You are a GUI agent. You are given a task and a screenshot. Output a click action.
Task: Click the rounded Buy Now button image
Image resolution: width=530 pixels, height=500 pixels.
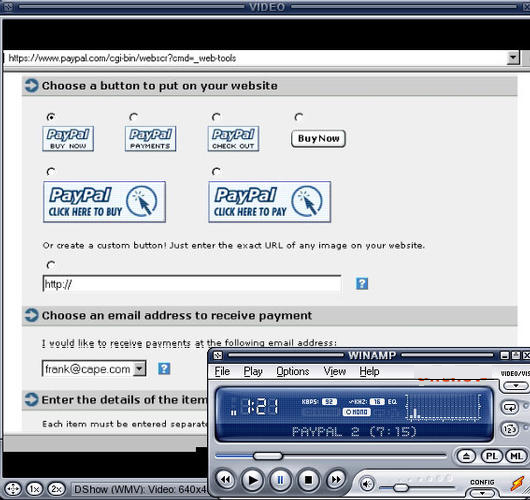318,139
